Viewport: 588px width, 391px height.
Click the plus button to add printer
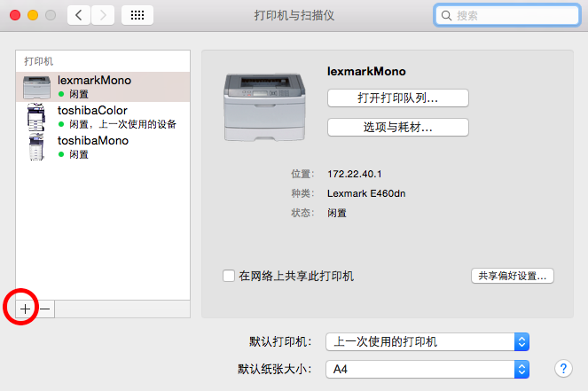click(x=26, y=308)
